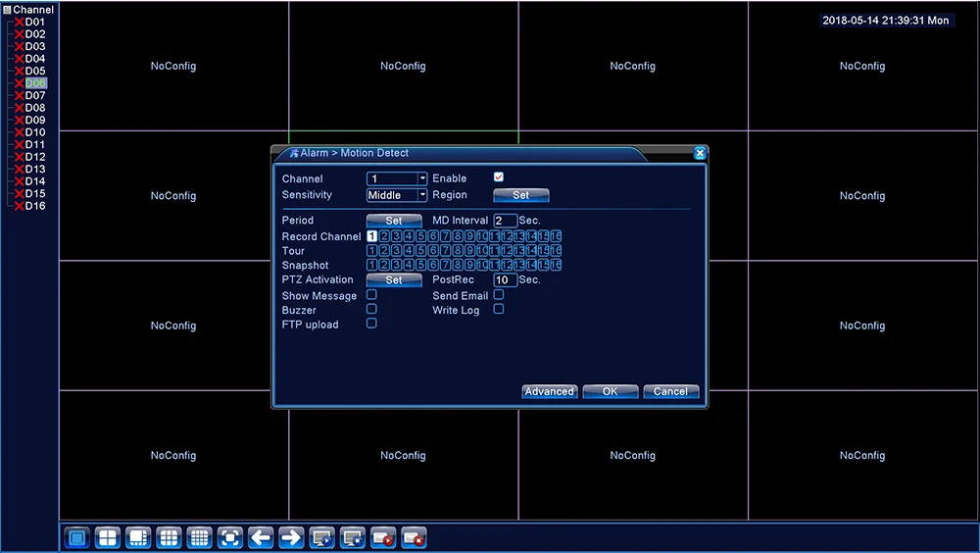Toggle the Show Message checkbox
The width and height of the screenshot is (980, 553).
(371, 295)
